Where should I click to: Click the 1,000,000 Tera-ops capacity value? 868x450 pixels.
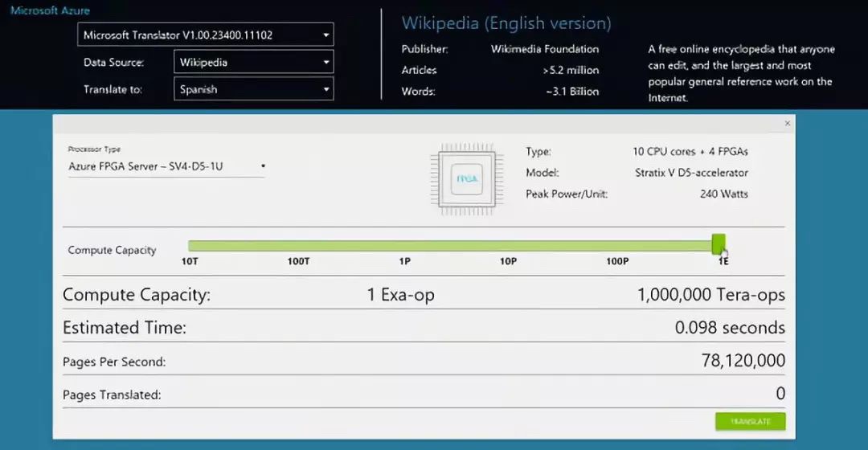pyautogui.click(x=710, y=294)
